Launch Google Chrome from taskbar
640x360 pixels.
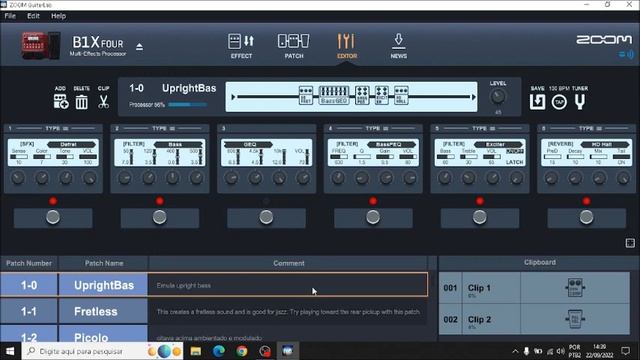pos(242,351)
